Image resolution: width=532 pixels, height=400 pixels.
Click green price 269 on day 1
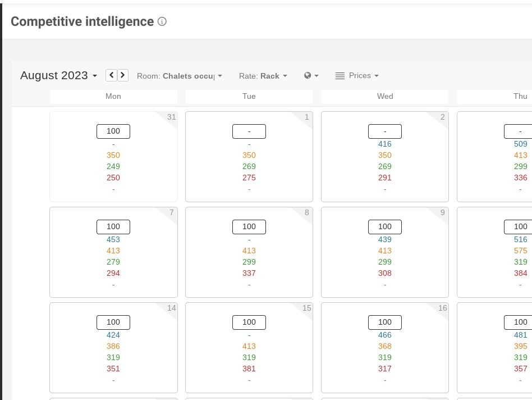[x=249, y=166]
